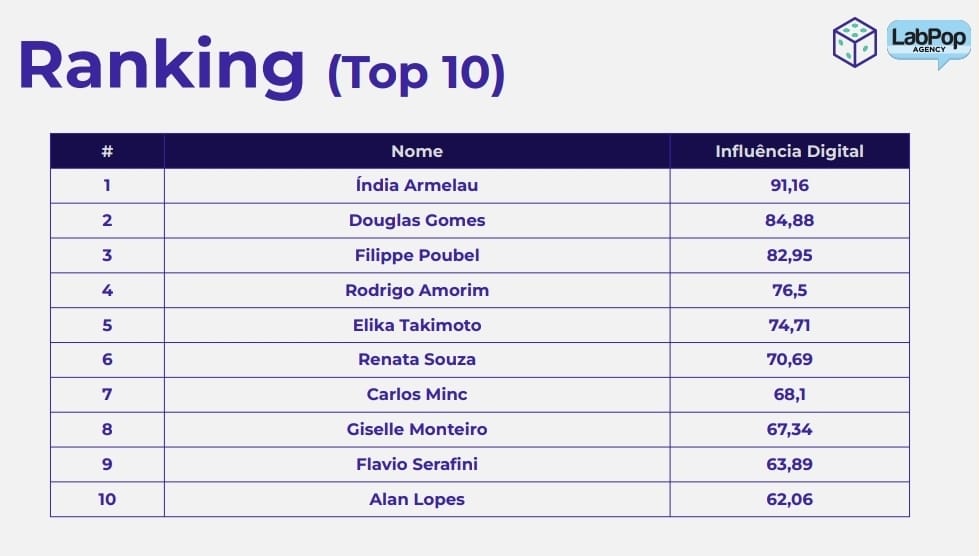This screenshot has width=979, height=556.
Task: Select the Influência Digital column header
Action: tap(789, 151)
